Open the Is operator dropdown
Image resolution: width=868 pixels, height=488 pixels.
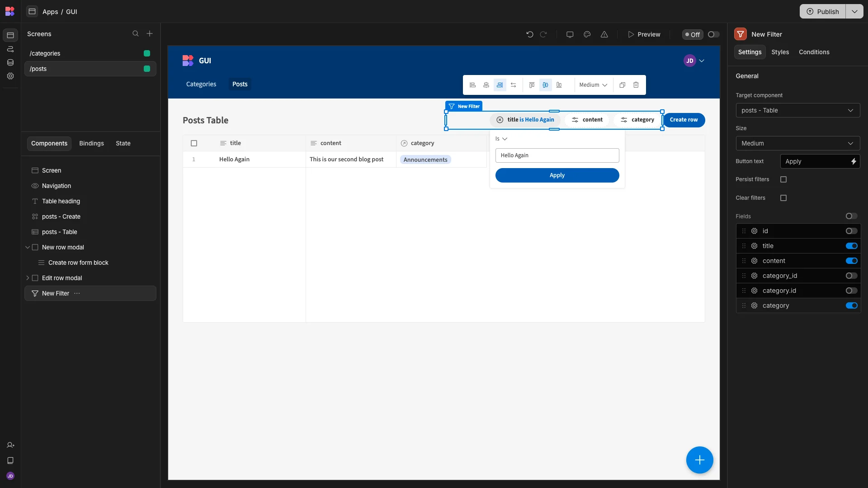click(501, 139)
